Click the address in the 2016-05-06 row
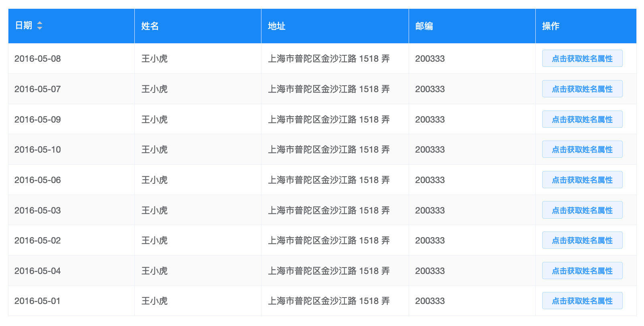Screen dimensions: 644x326 pyautogui.click(x=329, y=180)
